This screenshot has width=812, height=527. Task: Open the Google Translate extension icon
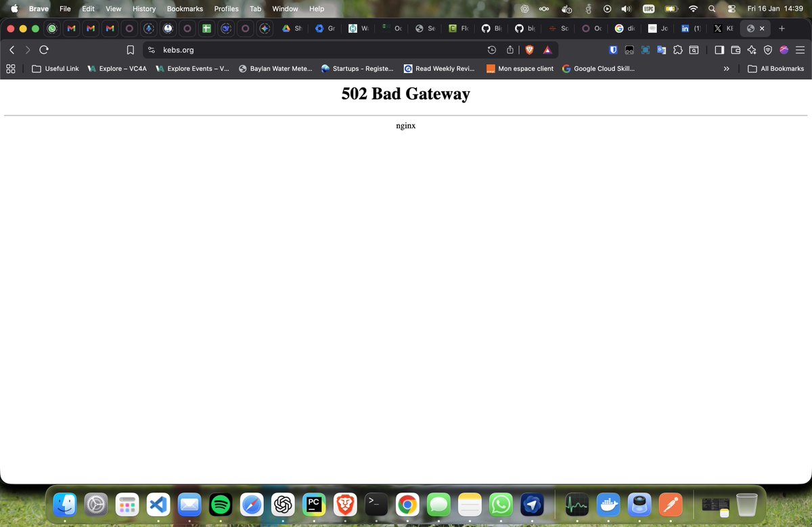661,49
